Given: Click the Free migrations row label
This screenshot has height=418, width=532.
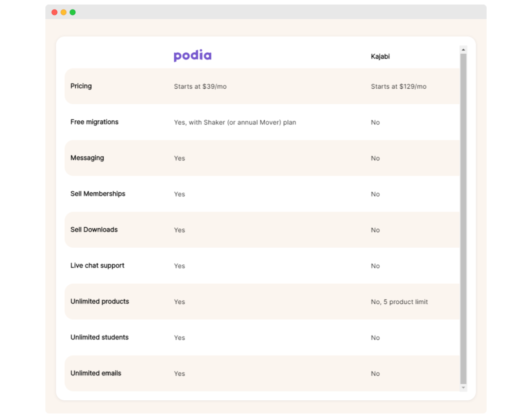Looking at the screenshot, I should click(x=94, y=122).
